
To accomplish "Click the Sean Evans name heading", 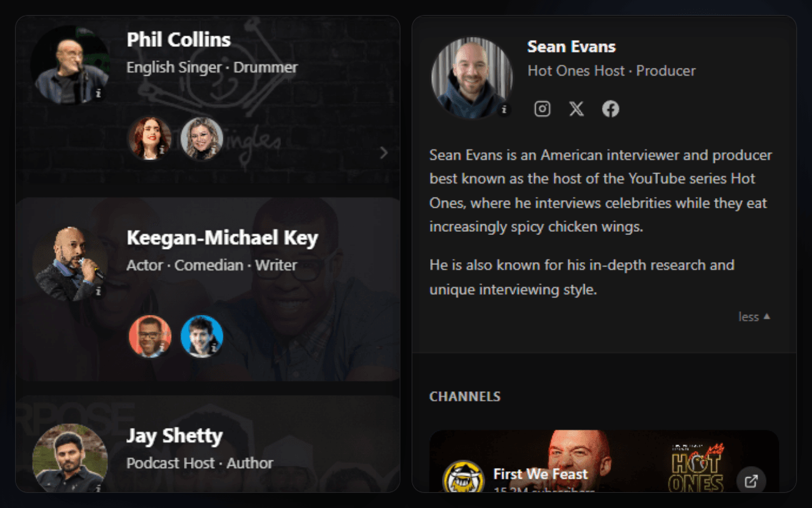I will (x=572, y=46).
